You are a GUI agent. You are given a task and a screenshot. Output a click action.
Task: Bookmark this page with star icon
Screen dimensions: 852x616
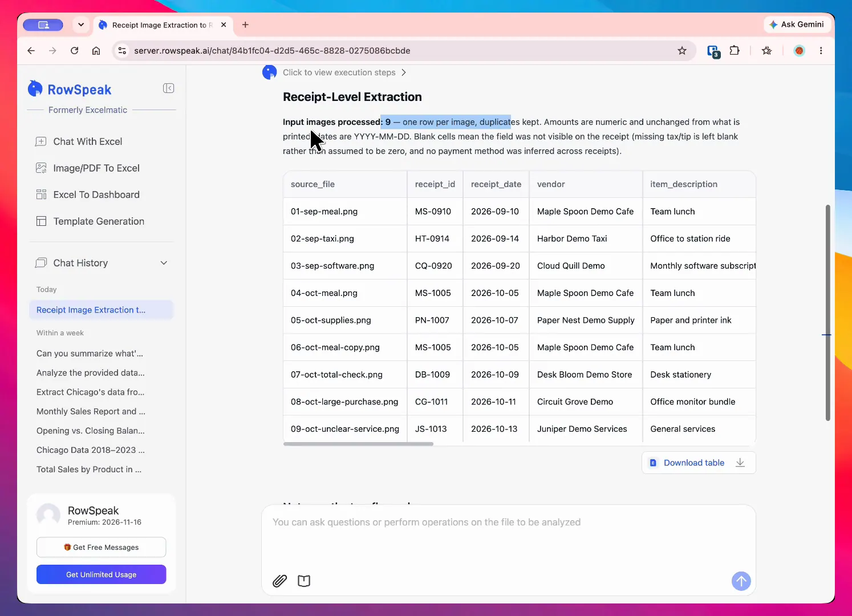tap(681, 51)
